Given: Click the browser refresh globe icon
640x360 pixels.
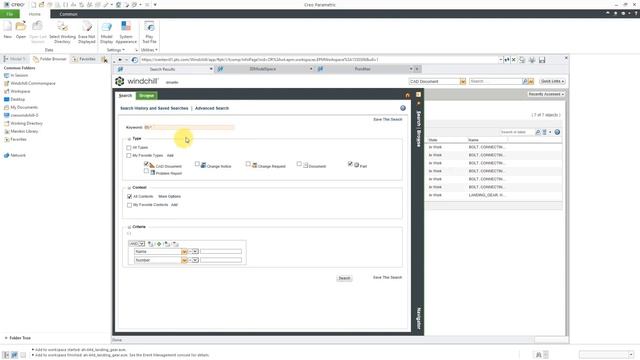Looking at the screenshot, I should tap(135, 60).
